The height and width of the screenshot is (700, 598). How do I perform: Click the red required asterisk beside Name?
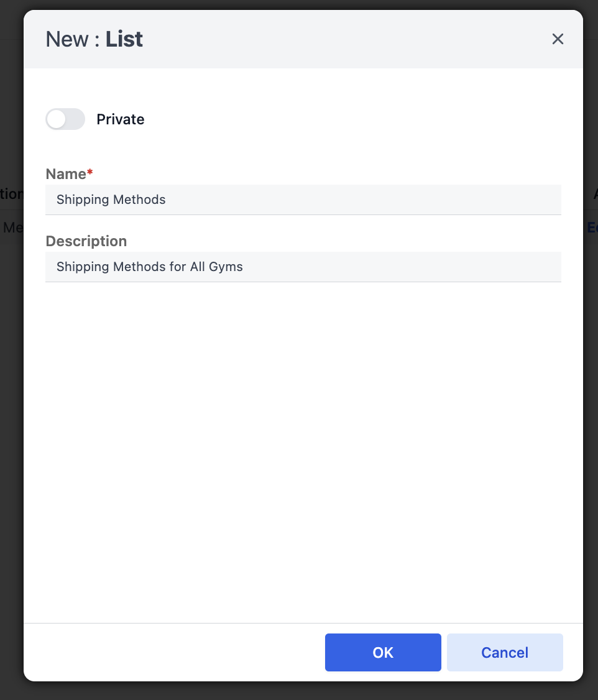coord(90,172)
